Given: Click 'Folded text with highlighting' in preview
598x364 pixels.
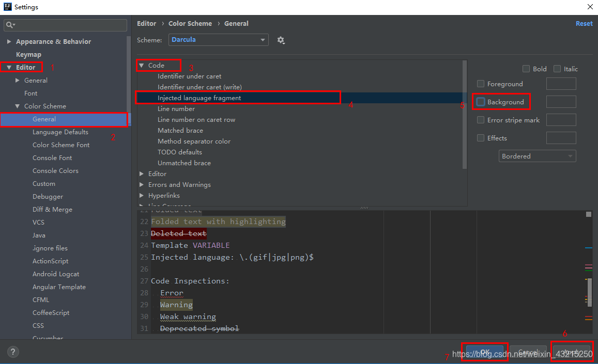Looking at the screenshot, I should coord(219,221).
